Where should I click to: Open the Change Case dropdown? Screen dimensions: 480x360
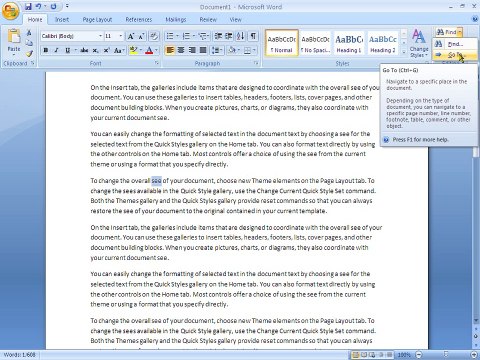(x=118, y=50)
